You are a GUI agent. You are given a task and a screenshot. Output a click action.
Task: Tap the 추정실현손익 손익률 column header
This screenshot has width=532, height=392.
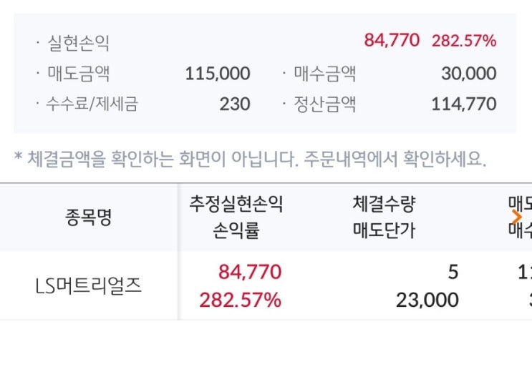[236, 217]
